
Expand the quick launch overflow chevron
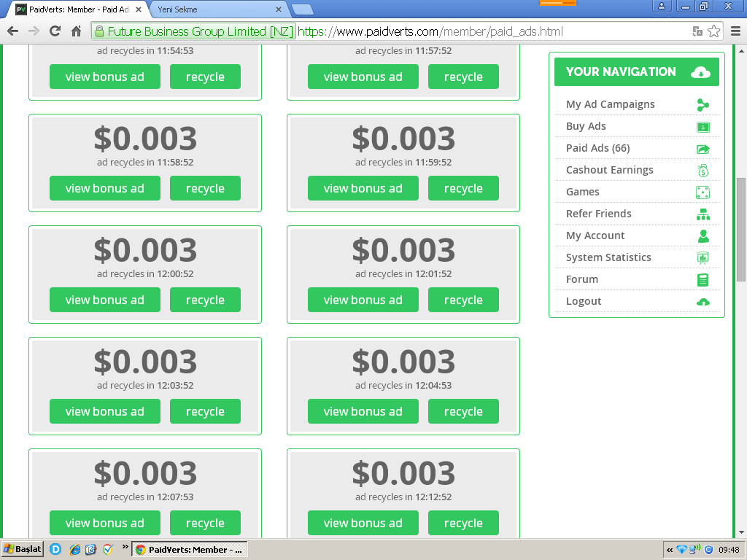pos(125,547)
